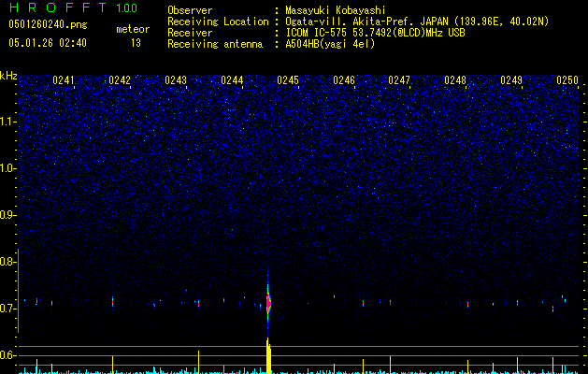This screenshot has height=374, width=588.
Task: Click the 0250 time marker
Action: 567,80
